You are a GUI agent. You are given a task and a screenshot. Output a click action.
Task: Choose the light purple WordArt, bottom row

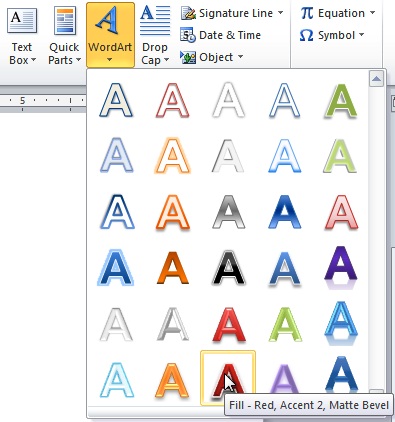284,379
